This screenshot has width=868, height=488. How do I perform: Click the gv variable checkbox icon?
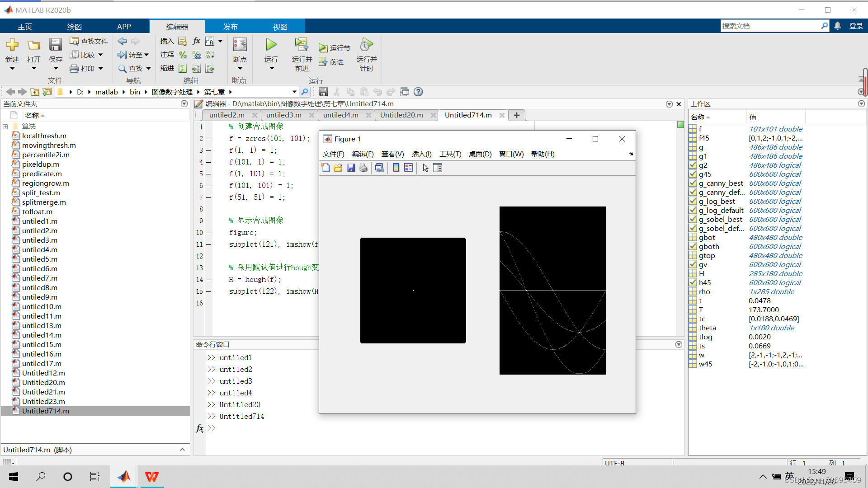[693, 265]
